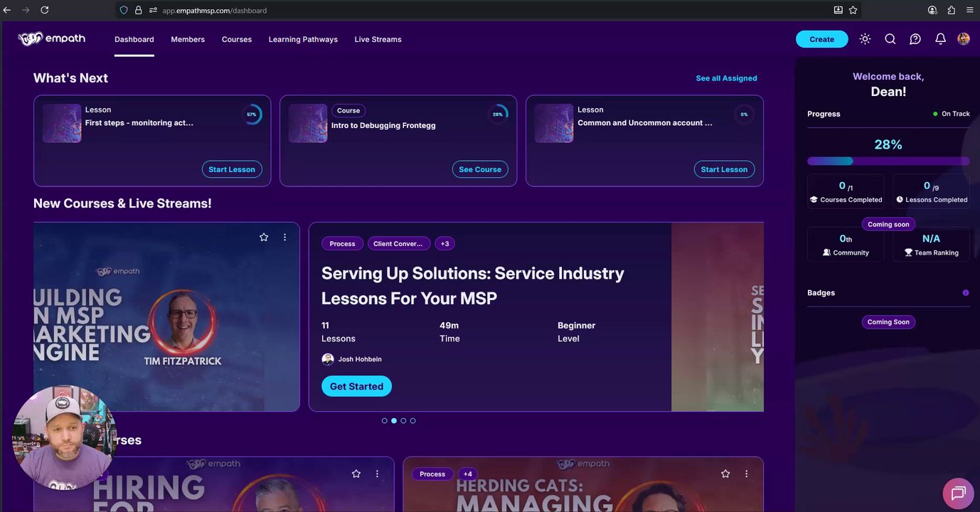Open the shield tracking protection icon
This screenshot has width=980, height=512.
(124, 10)
